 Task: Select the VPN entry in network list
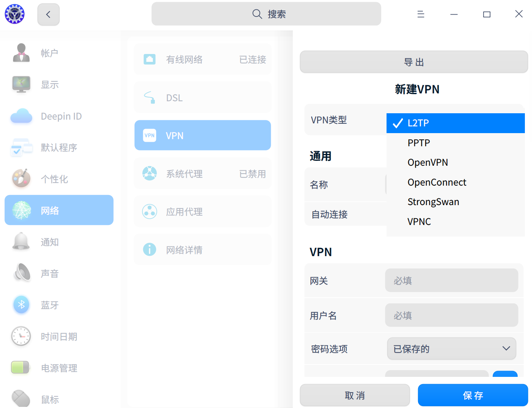(x=202, y=135)
